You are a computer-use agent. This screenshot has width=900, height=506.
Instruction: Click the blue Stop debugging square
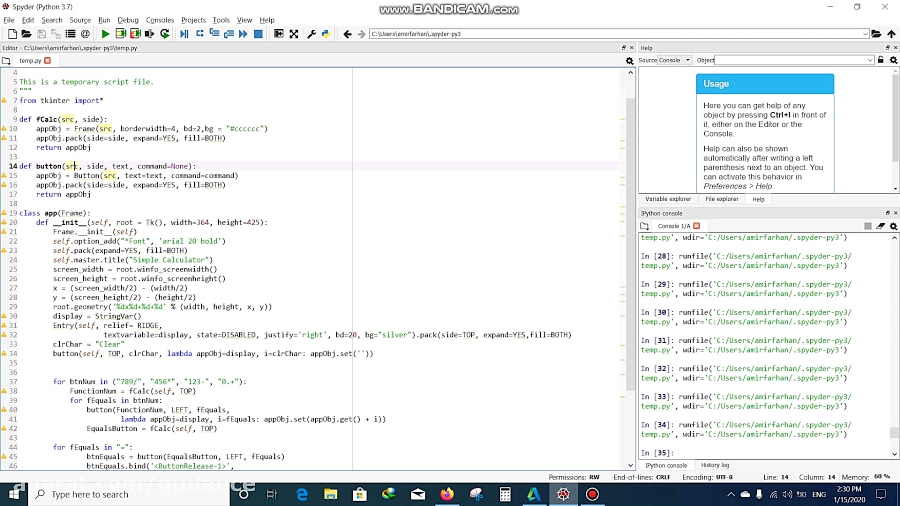pyautogui.click(x=258, y=34)
